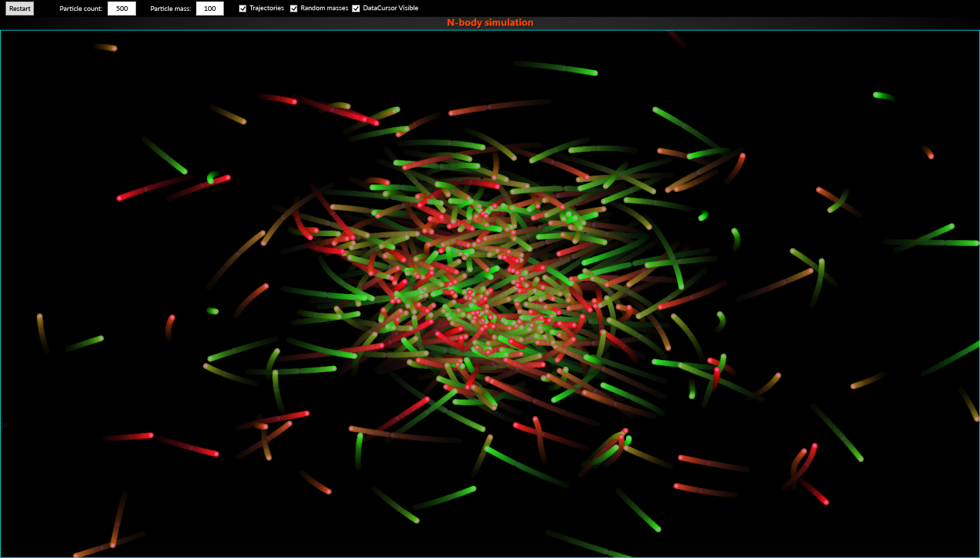Toggle the DataCursor Visible checkbox
980x558 pixels.
(x=356, y=8)
